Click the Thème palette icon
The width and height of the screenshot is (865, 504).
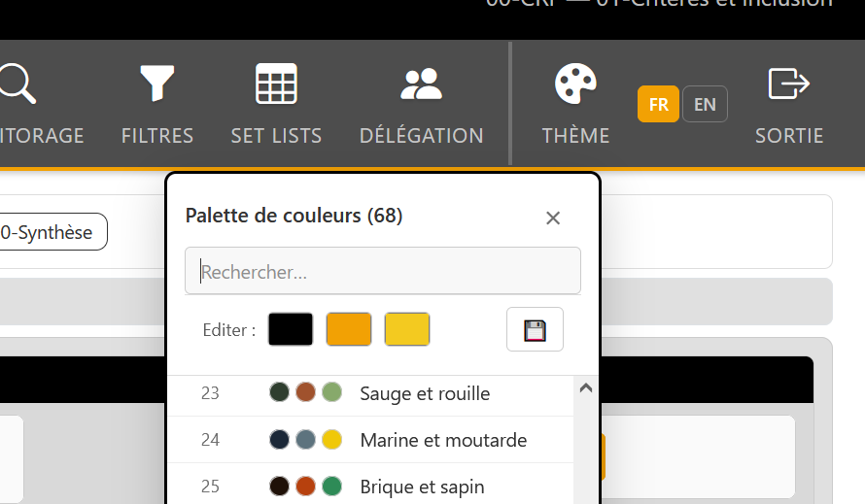[x=575, y=84]
